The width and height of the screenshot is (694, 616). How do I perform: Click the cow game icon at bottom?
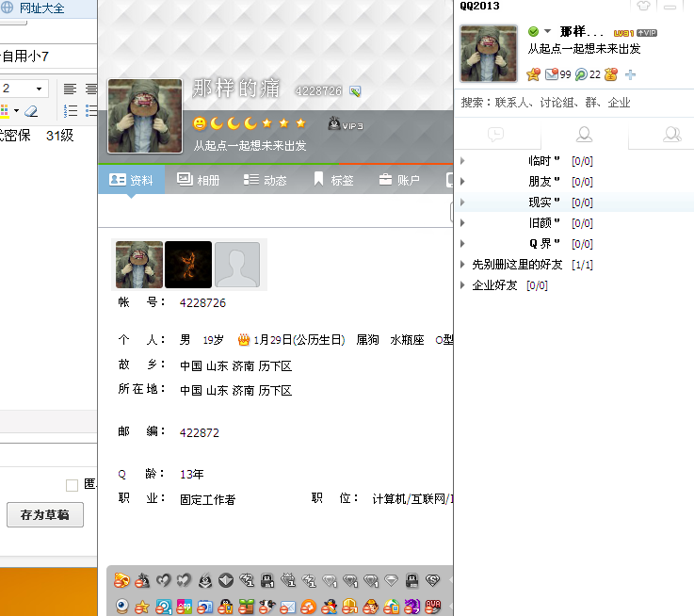point(266,607)
